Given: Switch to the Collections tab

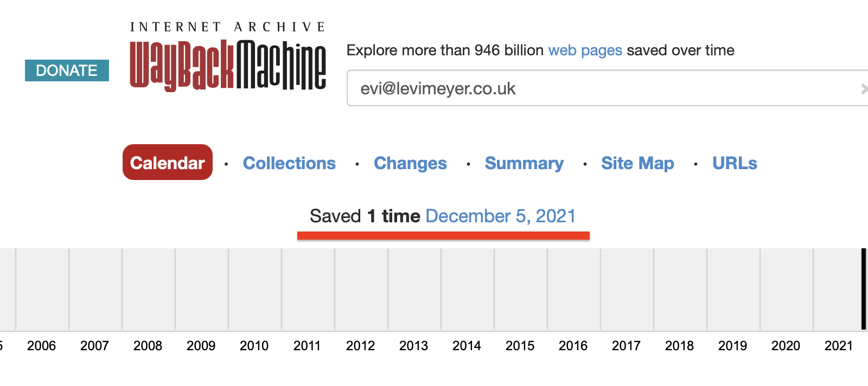Looking at the screenshot, I should (x=289, y=163).
